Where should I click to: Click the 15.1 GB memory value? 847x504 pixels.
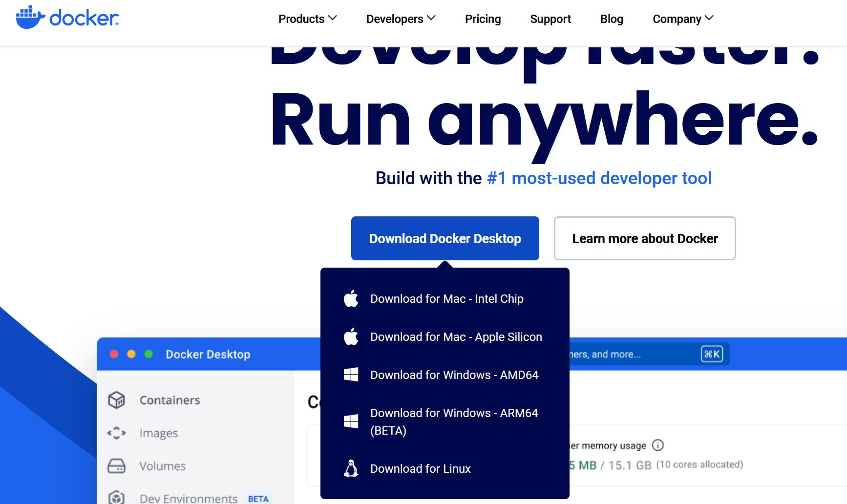coord(630,465)
